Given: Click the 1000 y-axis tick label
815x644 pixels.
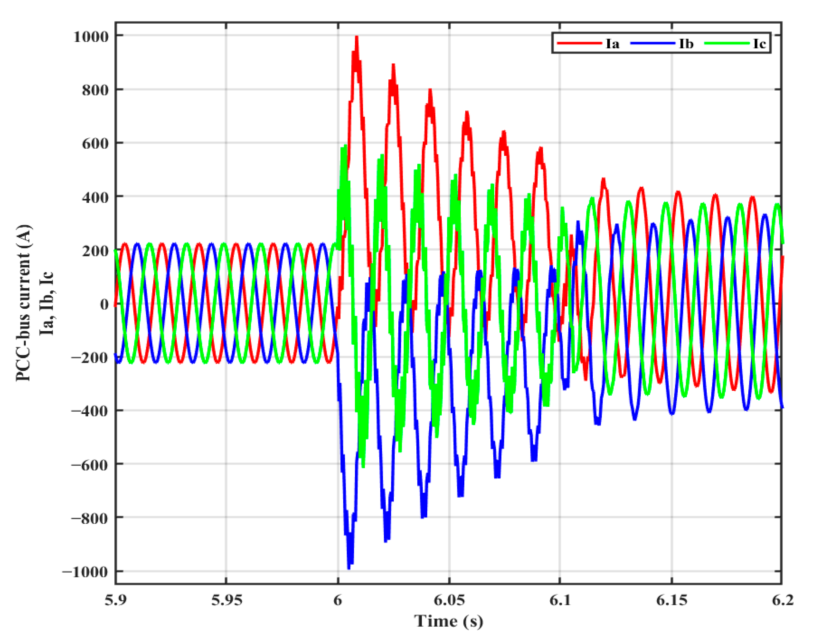Looking at the screenshot, I should coord(91,37).
